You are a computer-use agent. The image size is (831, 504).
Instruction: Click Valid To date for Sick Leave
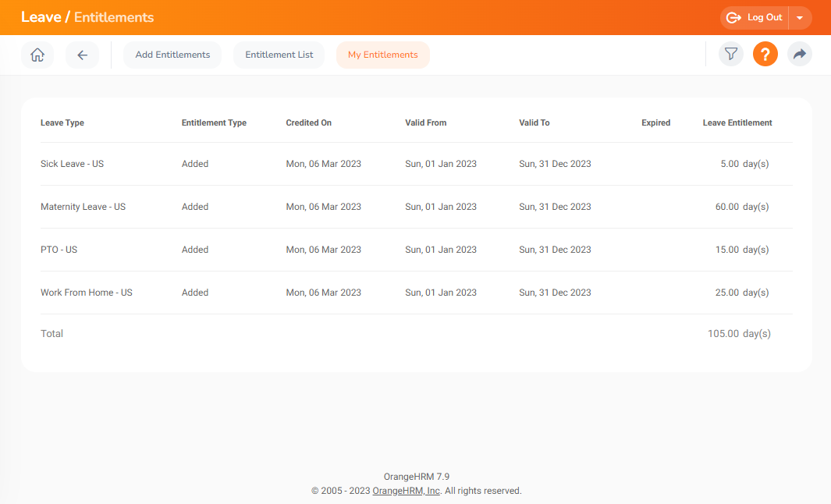555,164
